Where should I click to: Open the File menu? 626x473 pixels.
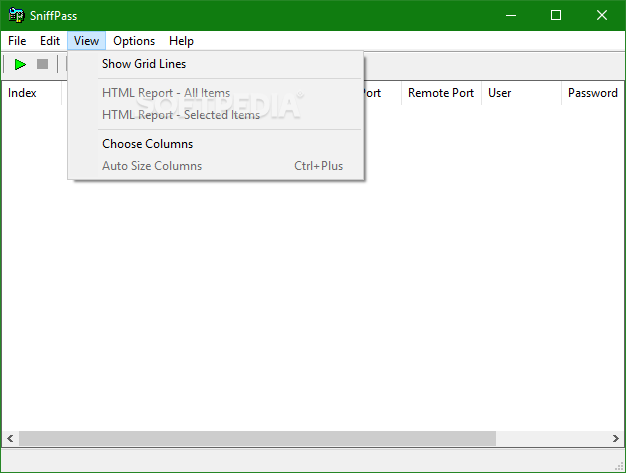17,41
